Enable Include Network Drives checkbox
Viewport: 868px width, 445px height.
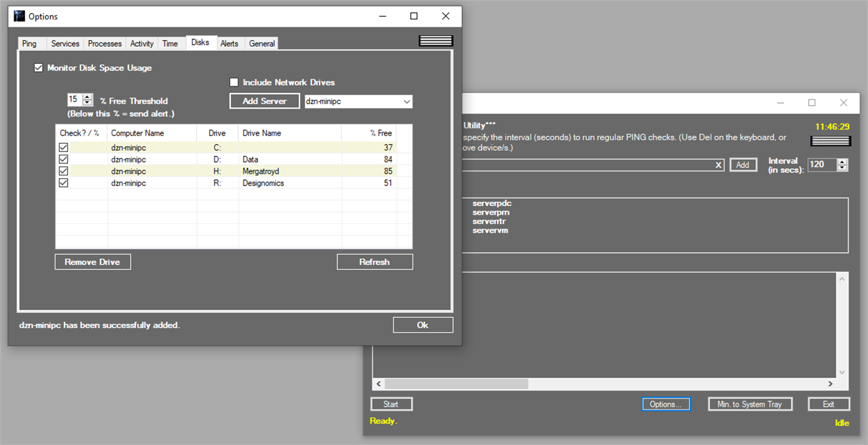tap(234, 82)
